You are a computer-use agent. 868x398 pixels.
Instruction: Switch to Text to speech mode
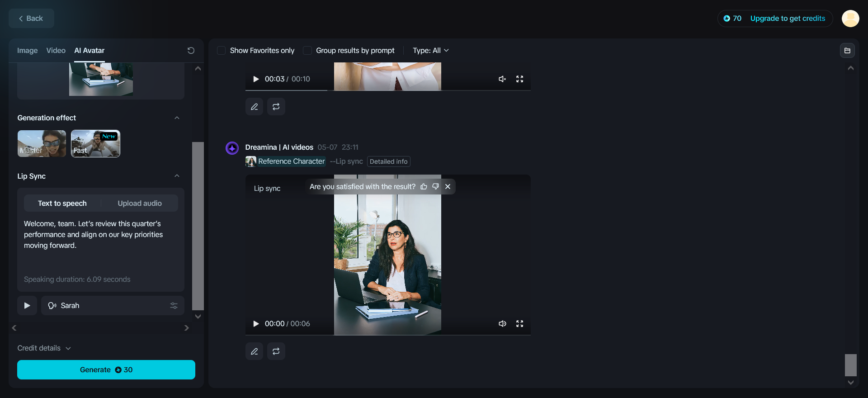coord(62,204)
